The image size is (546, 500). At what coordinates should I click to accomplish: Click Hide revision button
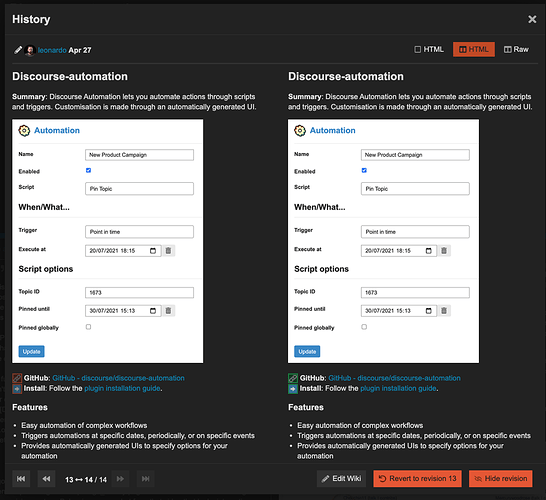tap(501, 479)
